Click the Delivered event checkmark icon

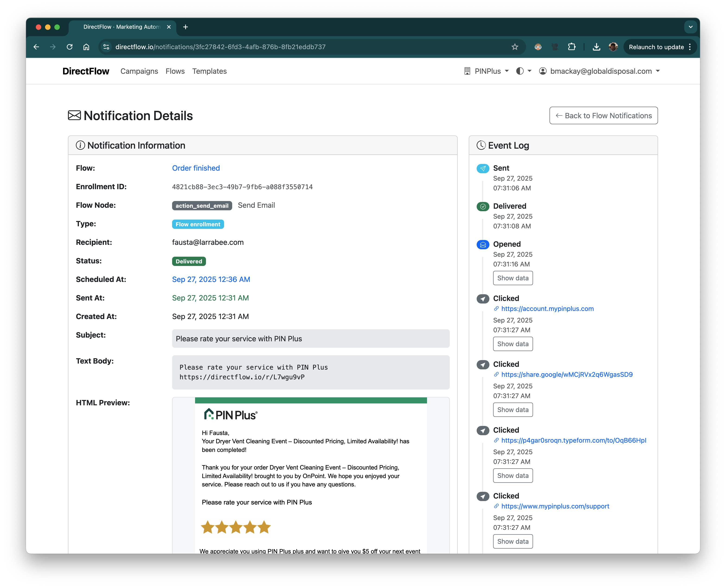tap(483, 207)
